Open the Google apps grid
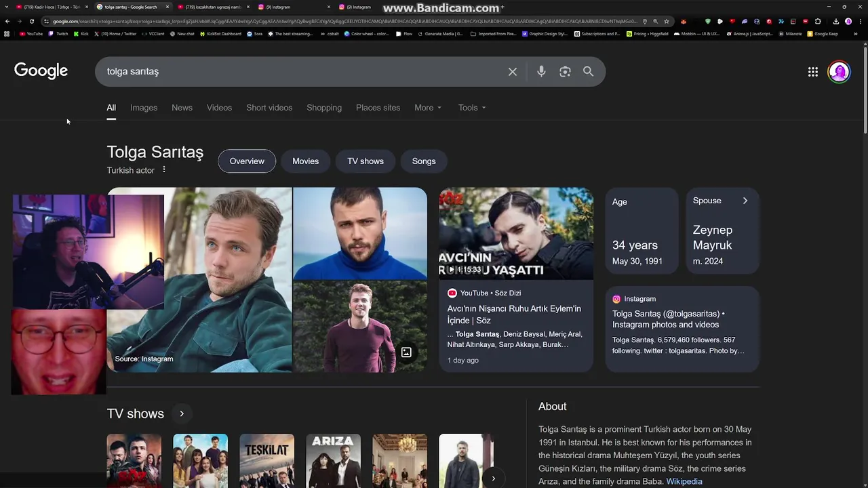This screenshot has height=488, width=868. tap(813, 72)
